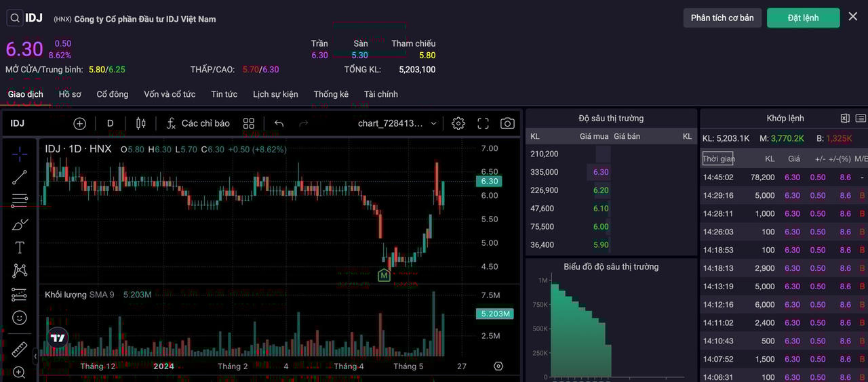Select the crosshair cursor tool
Screen dimensions: 868x382
point(20,154)
